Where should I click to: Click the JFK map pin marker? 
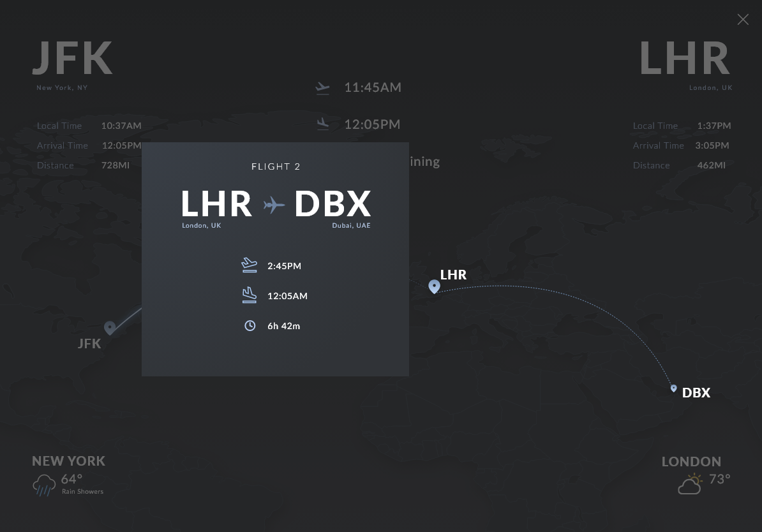tap(110, 327)
